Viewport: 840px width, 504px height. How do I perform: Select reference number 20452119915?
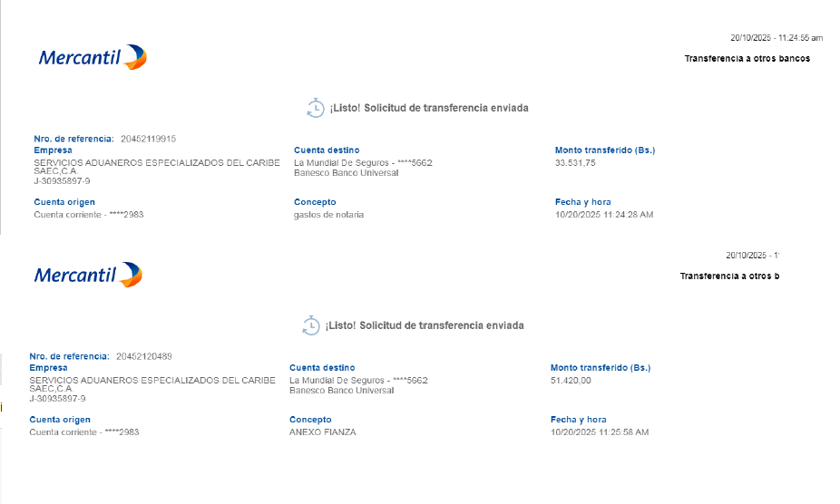click(x=148, y=139)
